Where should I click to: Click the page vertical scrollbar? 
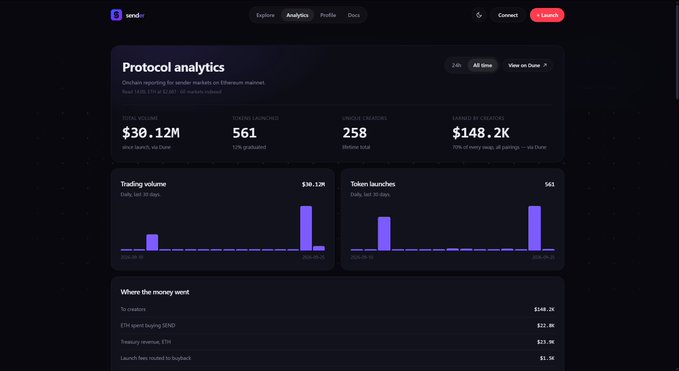pos(676,50)
